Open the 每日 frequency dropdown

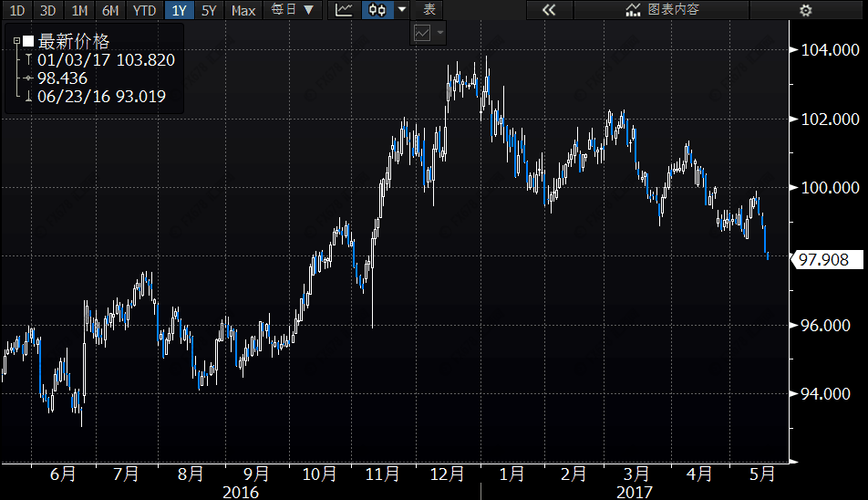pos(293,10)
